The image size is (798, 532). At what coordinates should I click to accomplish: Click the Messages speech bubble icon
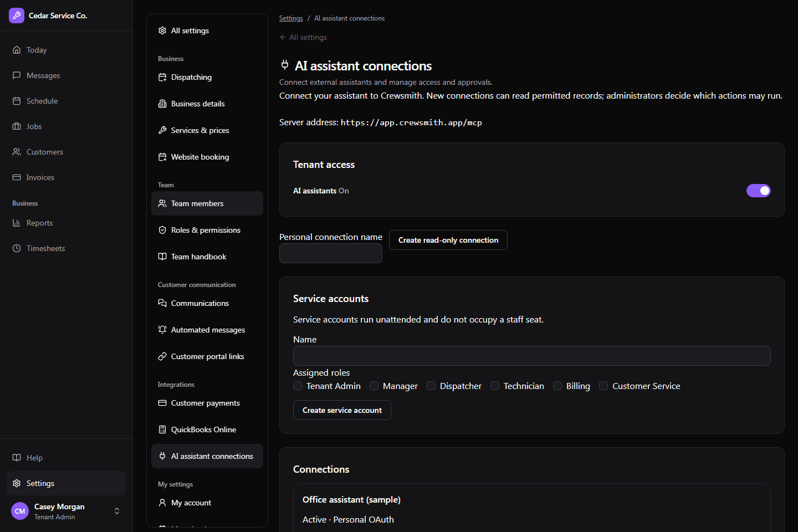click(x=17, y=75)
